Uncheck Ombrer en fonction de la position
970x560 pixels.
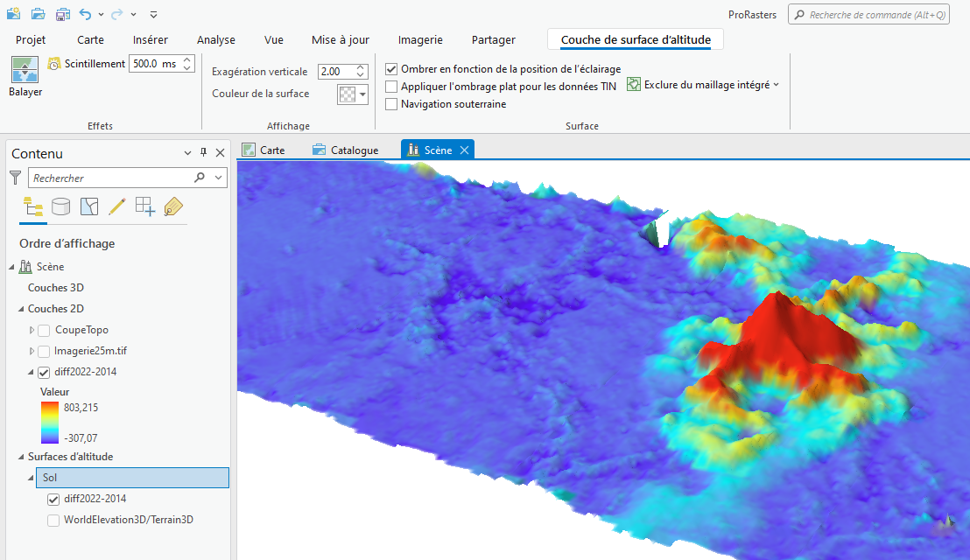tap(391, 69)
